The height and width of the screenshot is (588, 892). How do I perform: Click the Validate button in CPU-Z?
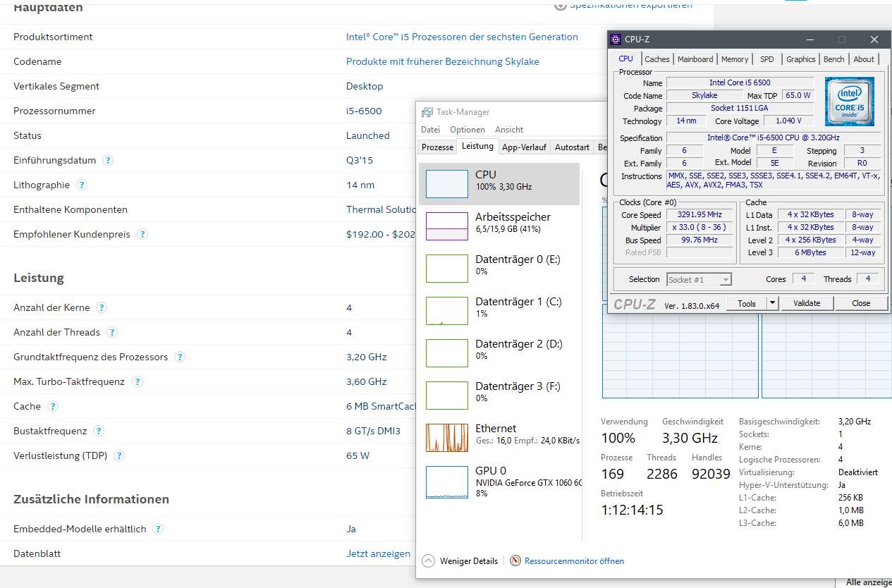point(807,303)
